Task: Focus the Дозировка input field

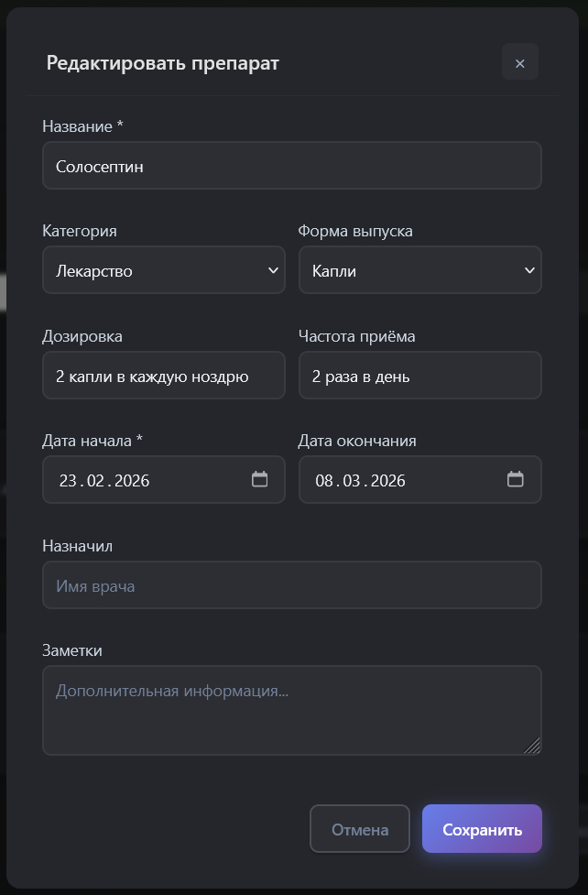Action: pyautogui.click(x=164, y=376)
